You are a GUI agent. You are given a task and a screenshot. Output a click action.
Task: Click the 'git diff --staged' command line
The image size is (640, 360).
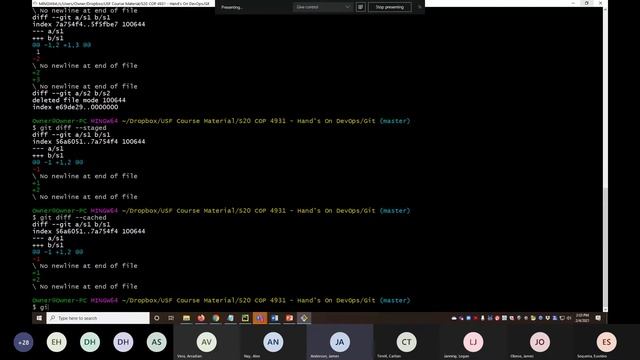point(69,128)
